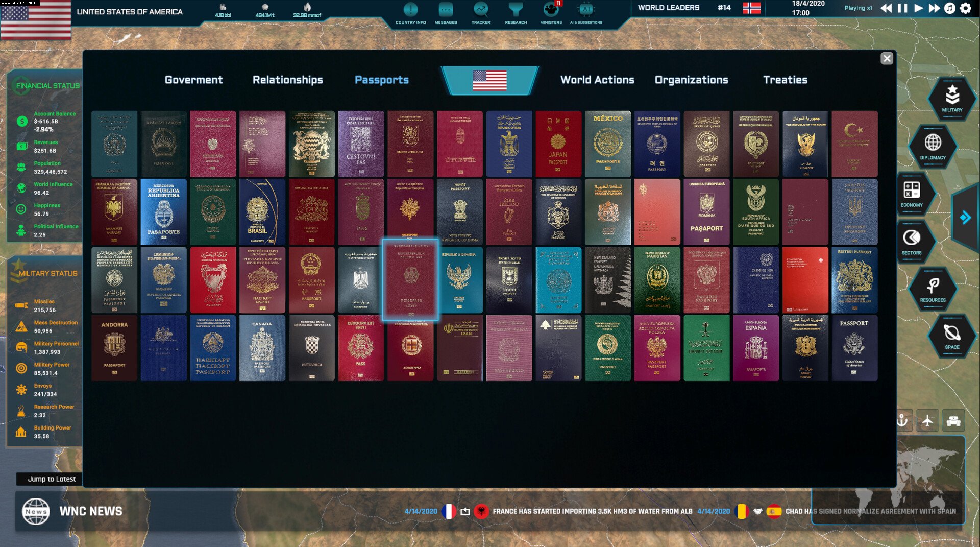Open the Resources hexagon panel
980x547 pixels.
(932, 288)
